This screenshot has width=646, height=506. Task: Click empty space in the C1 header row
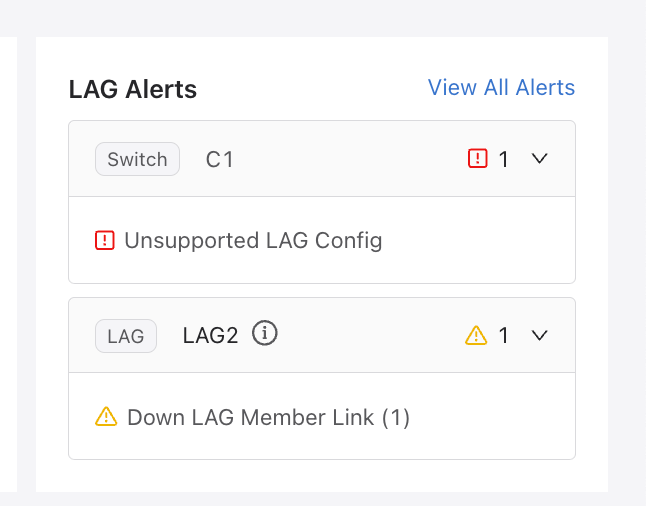pos(346,159)
